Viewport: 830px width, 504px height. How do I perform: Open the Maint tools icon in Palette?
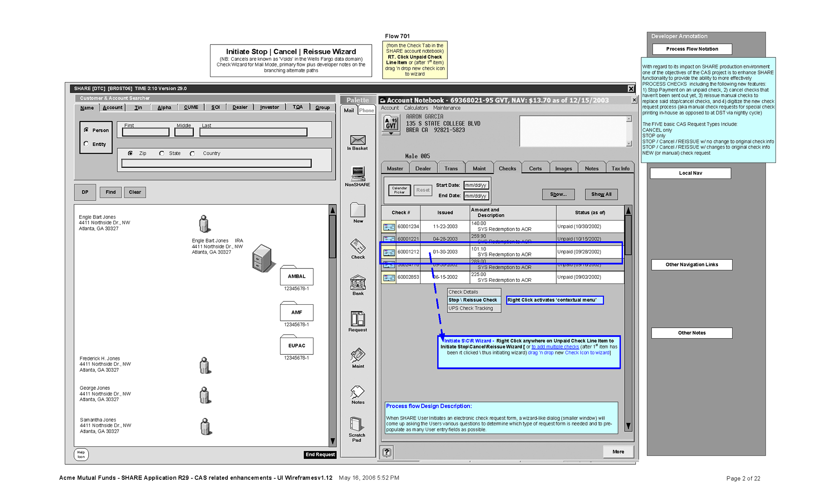point(358,355)
